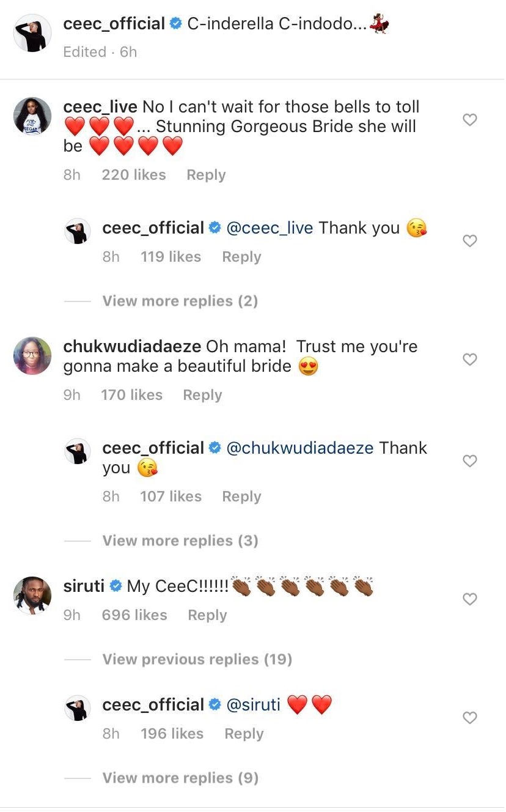
Task: Expand "View more replies (2)"
Action: point(180,301)
